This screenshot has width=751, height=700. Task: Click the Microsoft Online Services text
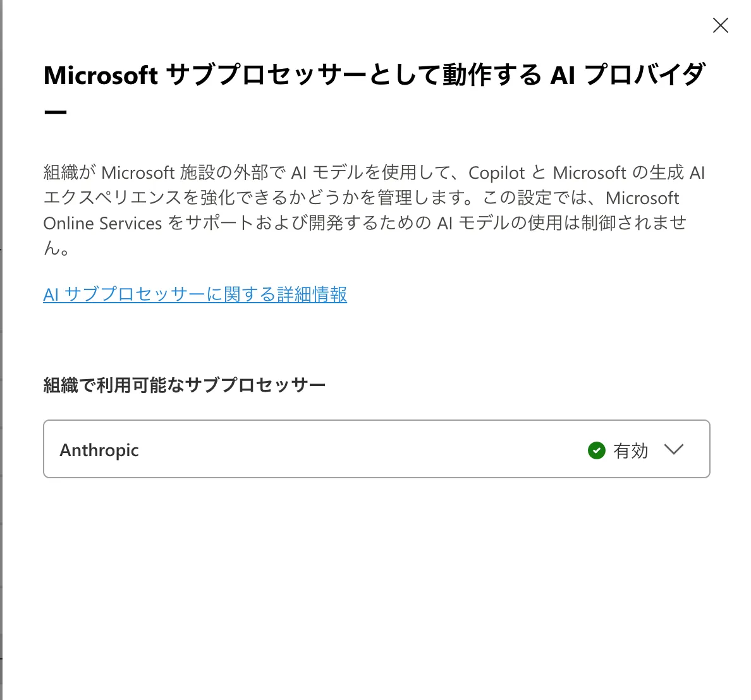pos(103,223)
